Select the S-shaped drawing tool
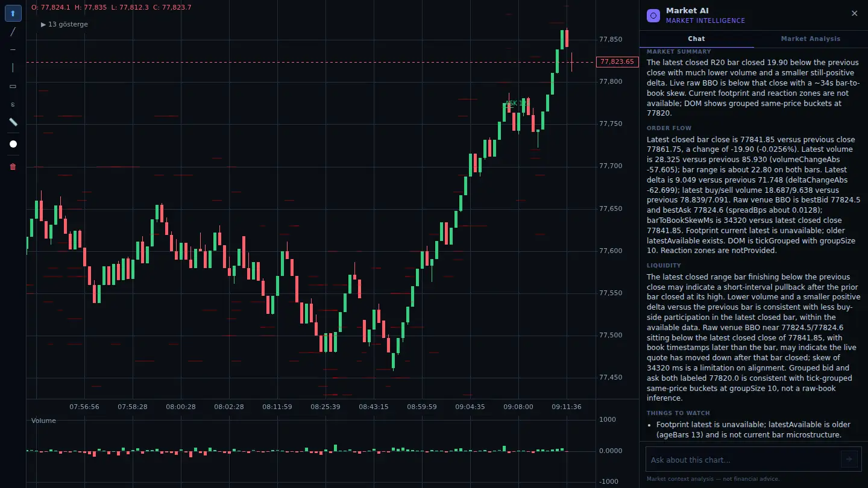Viewport: 868px width, 488px height. (13, 104)
